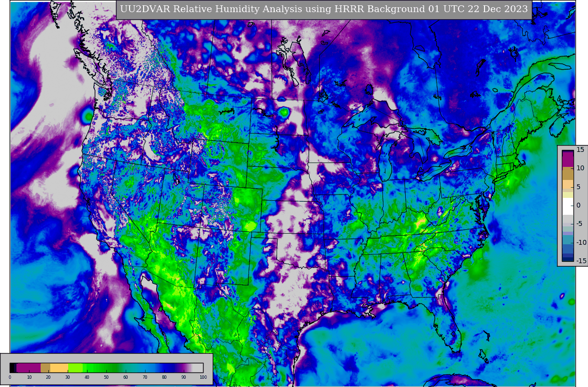
Task: Click the '80' label under the bottom colorbar
Action: 164,377
